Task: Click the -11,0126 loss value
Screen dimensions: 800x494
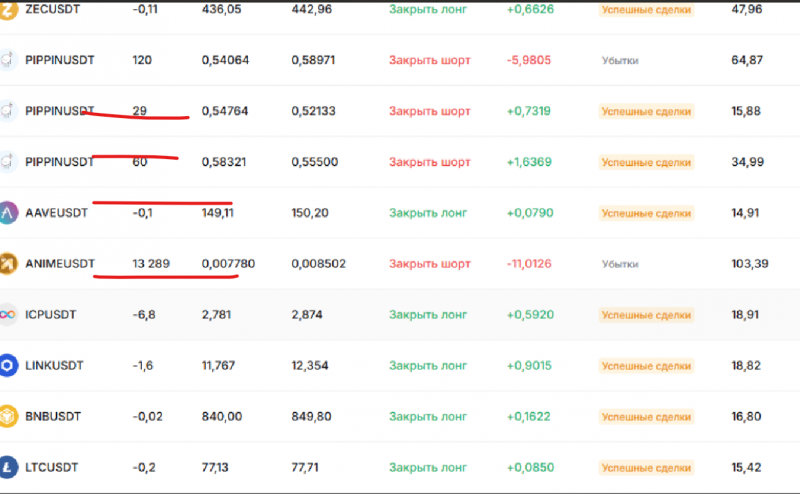Action: (x=529, y=263)
